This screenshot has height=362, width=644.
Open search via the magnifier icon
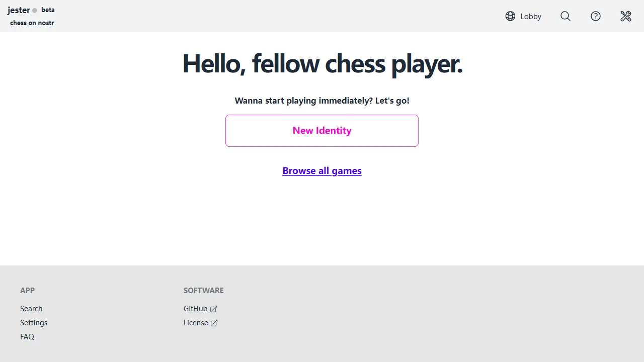(566, 16)
